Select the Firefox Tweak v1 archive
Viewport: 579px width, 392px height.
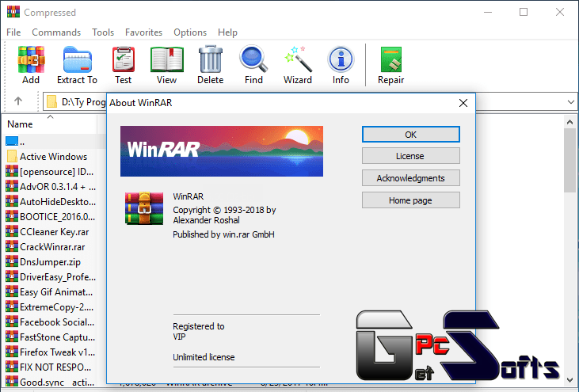(51, 352)
